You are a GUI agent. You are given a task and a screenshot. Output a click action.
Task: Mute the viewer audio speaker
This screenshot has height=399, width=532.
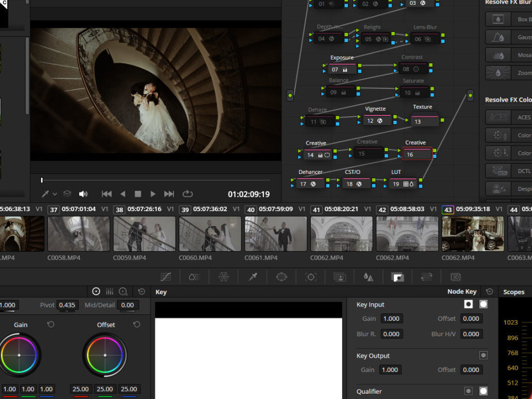coord(83,194)
